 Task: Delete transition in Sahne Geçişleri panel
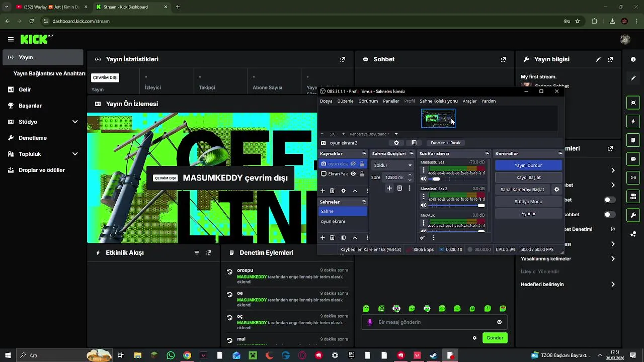click(399, 188)
